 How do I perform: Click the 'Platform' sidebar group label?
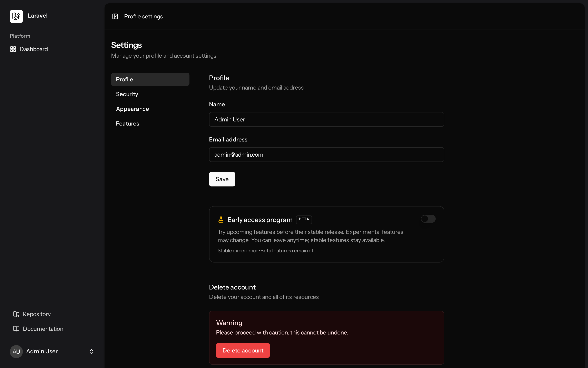coord(20,36)
